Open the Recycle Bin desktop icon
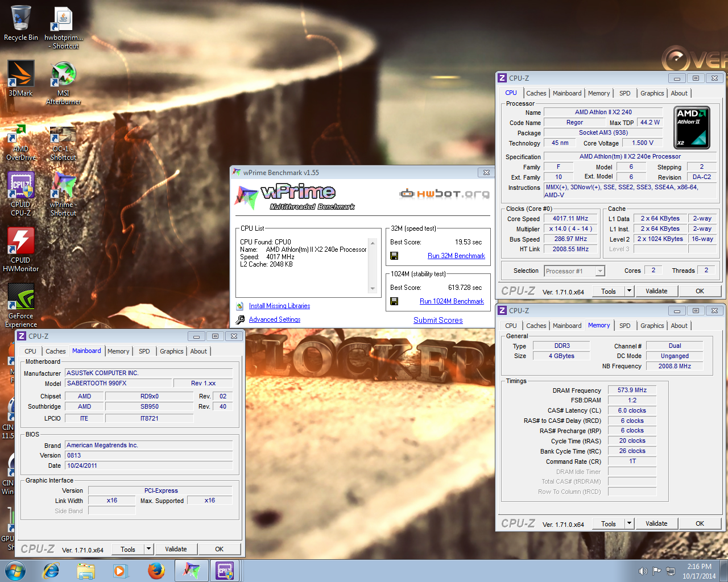 coord(20,24)
